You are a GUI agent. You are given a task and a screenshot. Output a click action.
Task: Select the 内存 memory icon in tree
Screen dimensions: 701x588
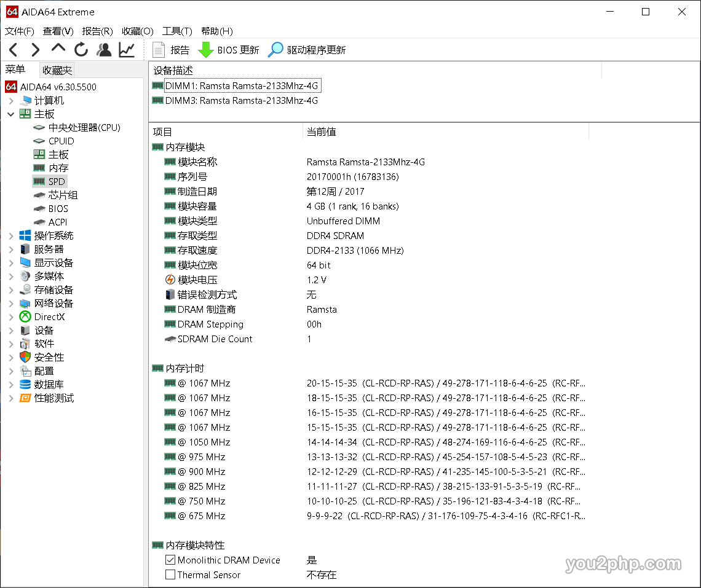coord(39,168)
